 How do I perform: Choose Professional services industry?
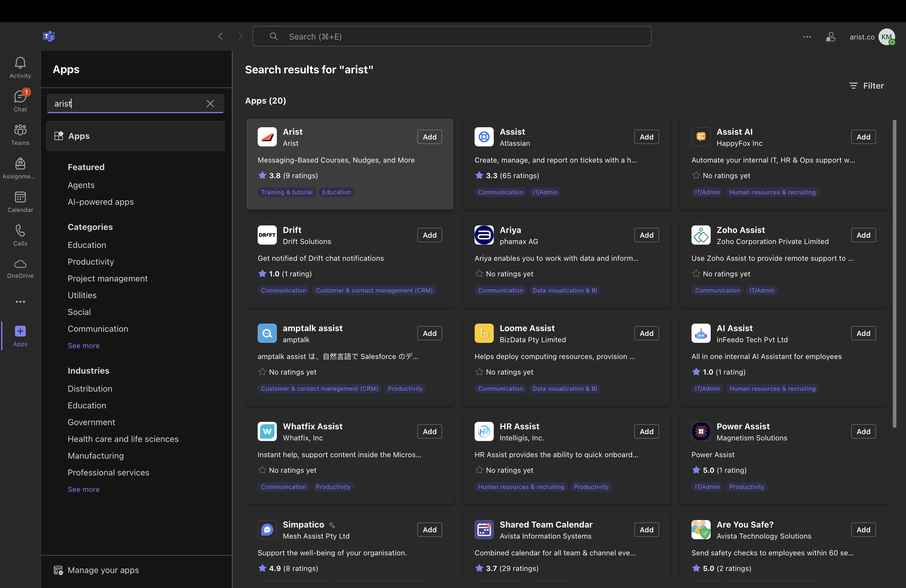pyautogui.click(x=108, y=472)
